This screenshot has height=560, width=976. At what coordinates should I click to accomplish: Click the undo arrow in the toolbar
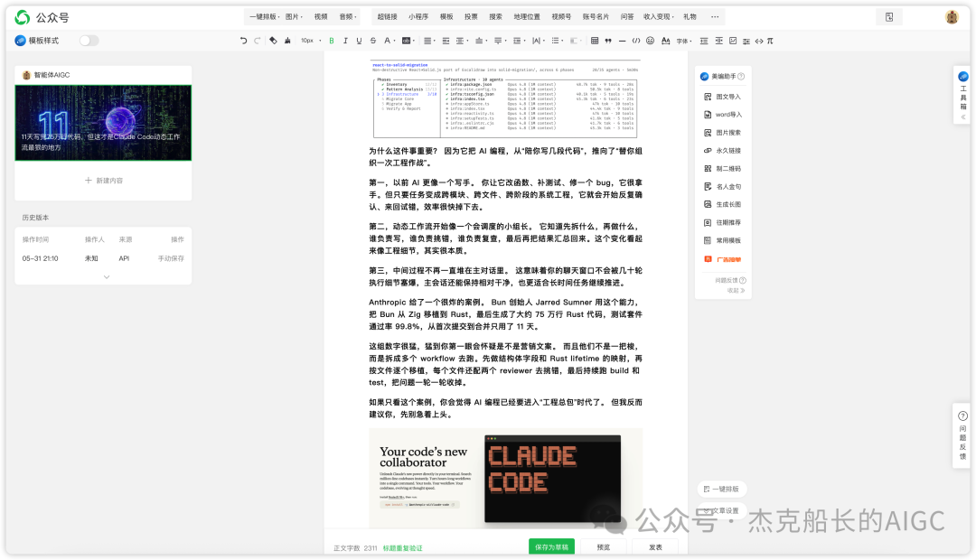(x=243, y=41)
